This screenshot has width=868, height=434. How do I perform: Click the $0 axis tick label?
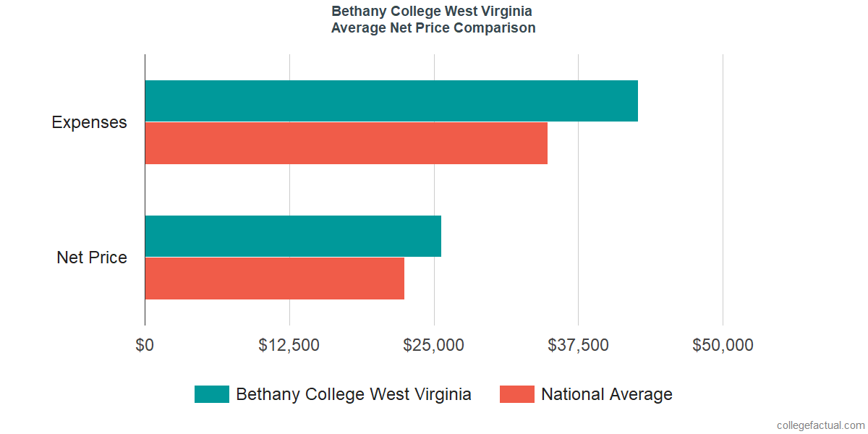tap(145, 345)
